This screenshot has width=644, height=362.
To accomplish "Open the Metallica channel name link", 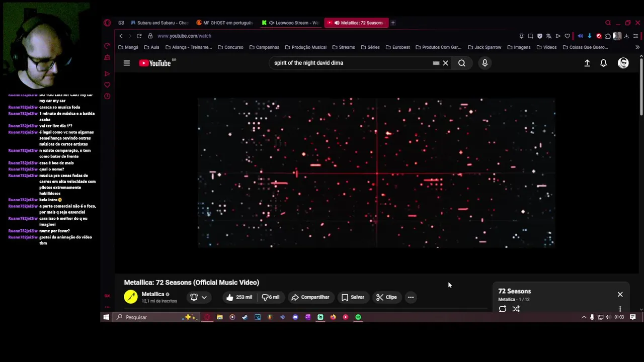I will click(x=153, y=294).
